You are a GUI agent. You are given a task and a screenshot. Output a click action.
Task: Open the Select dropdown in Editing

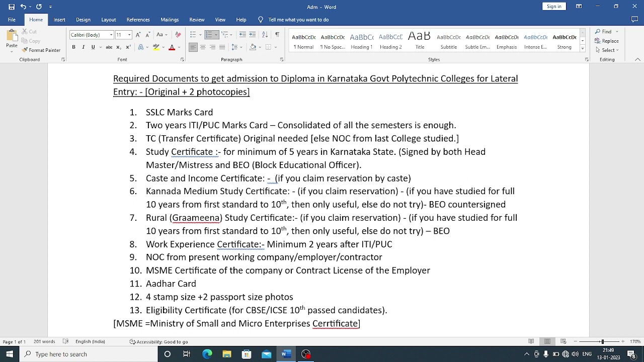tap(607, 50)
